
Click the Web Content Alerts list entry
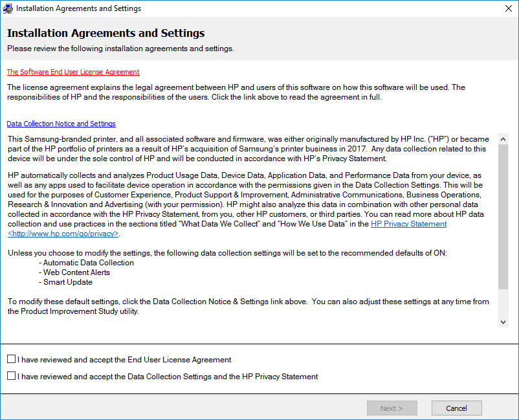[76, 272]
